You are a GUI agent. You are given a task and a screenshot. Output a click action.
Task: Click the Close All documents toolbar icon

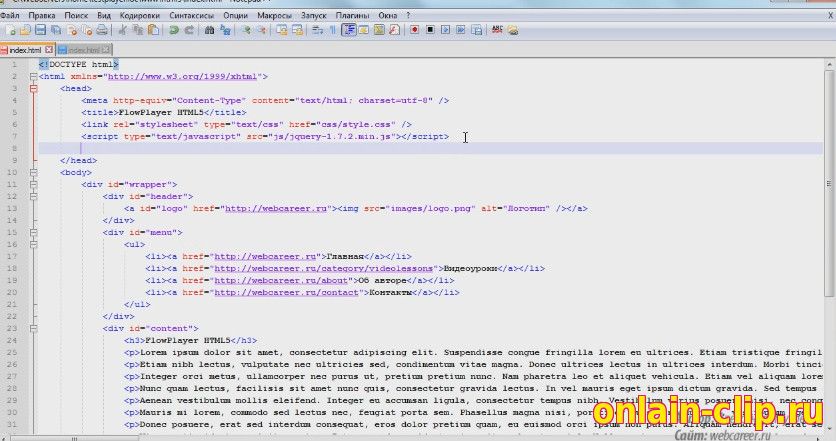[x=87, y=30]
